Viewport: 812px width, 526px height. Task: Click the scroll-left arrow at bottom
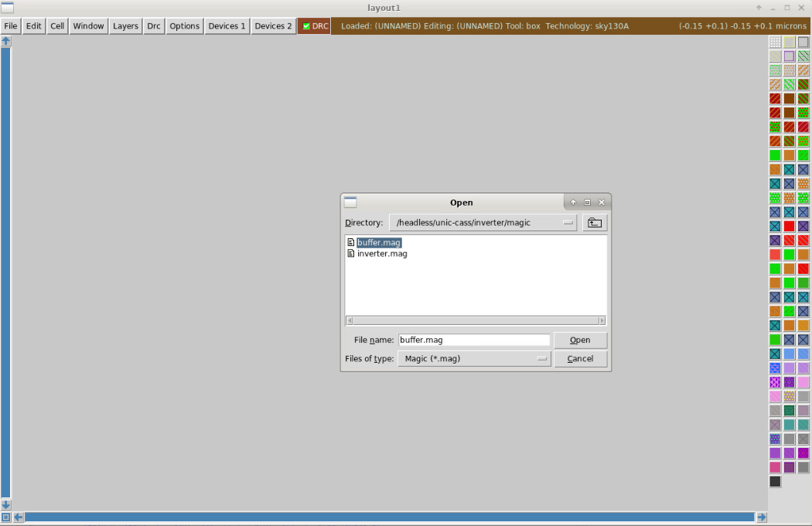tap(18, 517)
